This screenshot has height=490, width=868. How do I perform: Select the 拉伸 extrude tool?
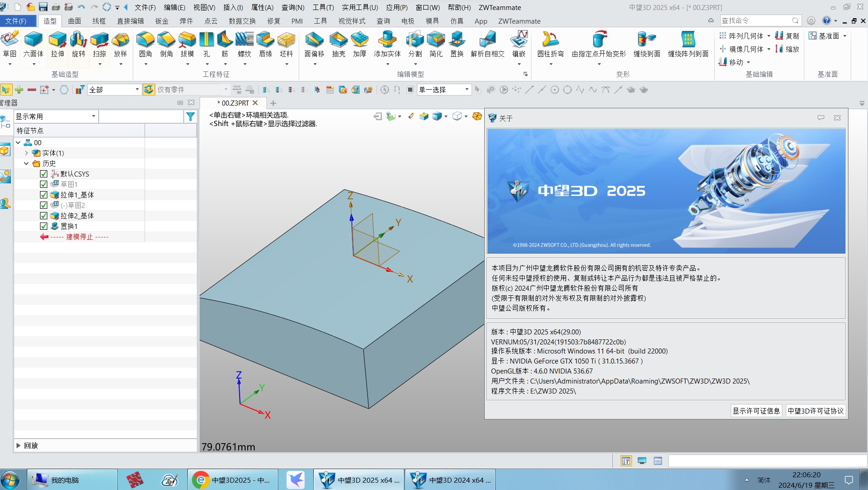pos(58,44)
